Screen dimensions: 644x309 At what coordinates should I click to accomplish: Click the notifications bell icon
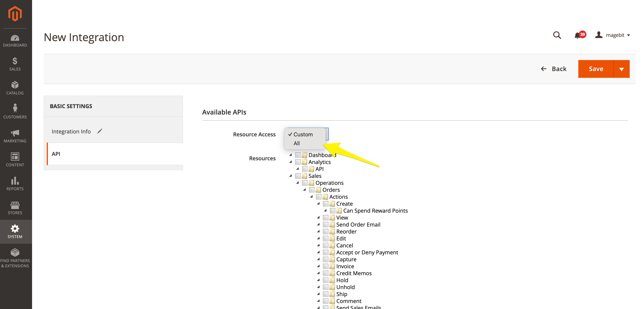577,35
